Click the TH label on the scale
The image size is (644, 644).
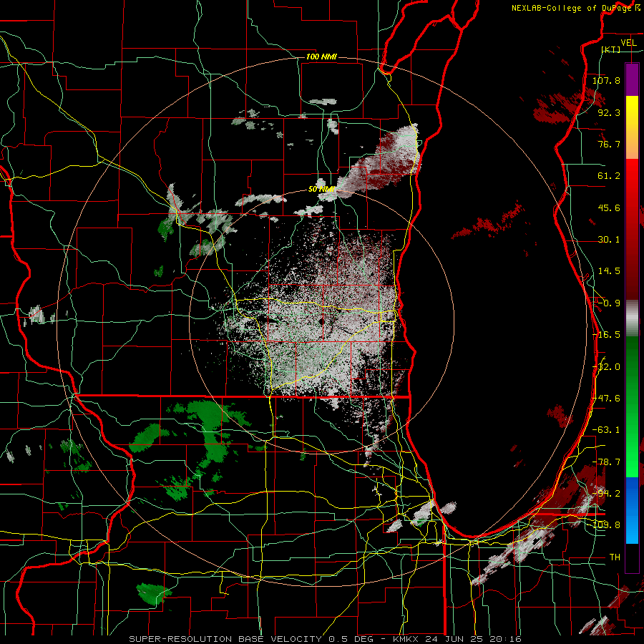click(615, 557)
